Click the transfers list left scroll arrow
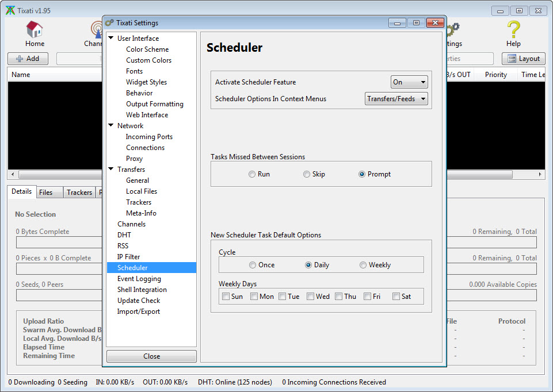This screenshot has width=553, height=392. click(13, 174)
